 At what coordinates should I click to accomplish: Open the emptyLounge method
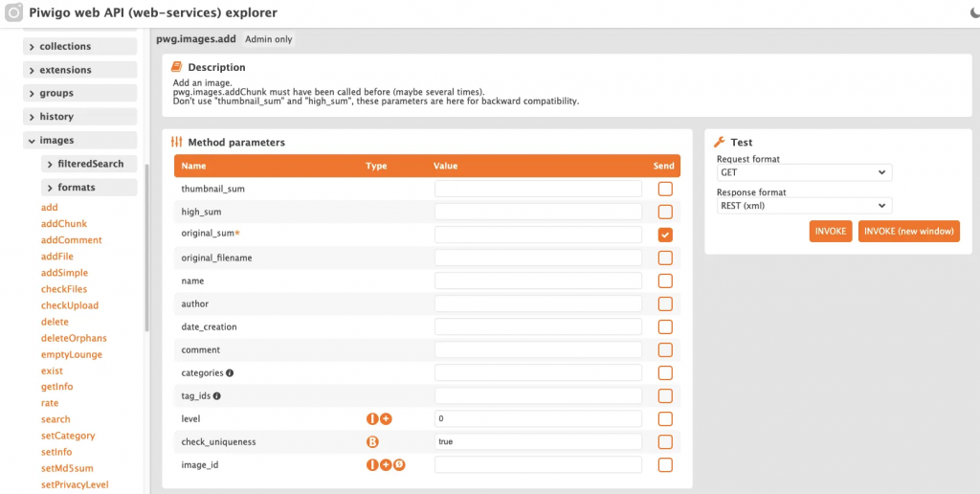71,354
